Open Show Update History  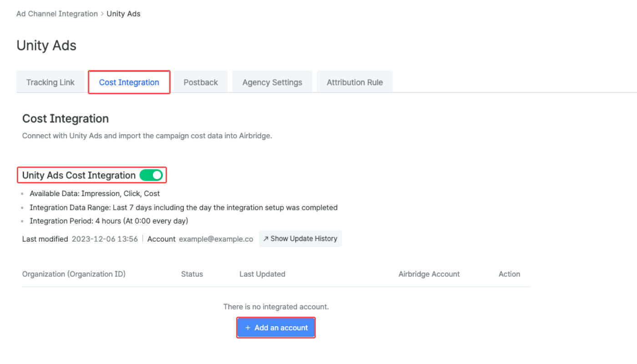click(x=300, y=238)
